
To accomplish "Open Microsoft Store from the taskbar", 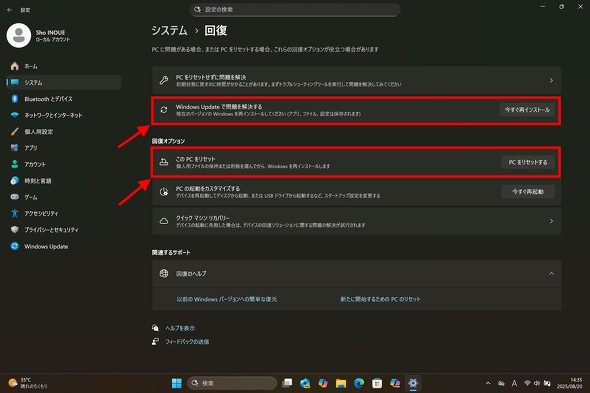I will pyautogui.click(x=377, y=383).
